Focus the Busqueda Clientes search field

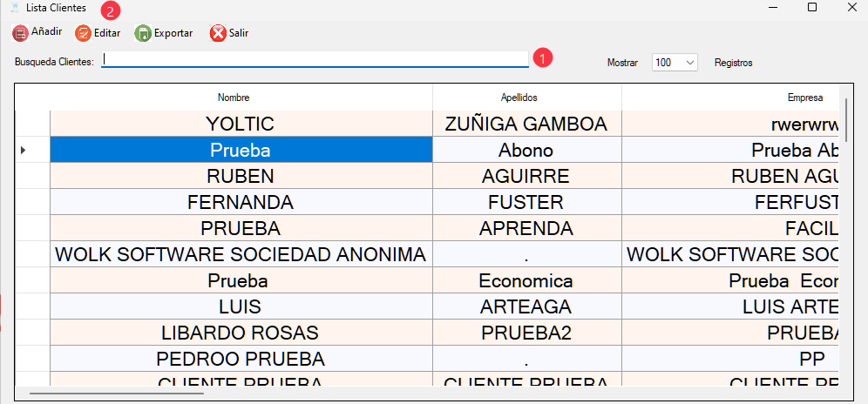314,60
